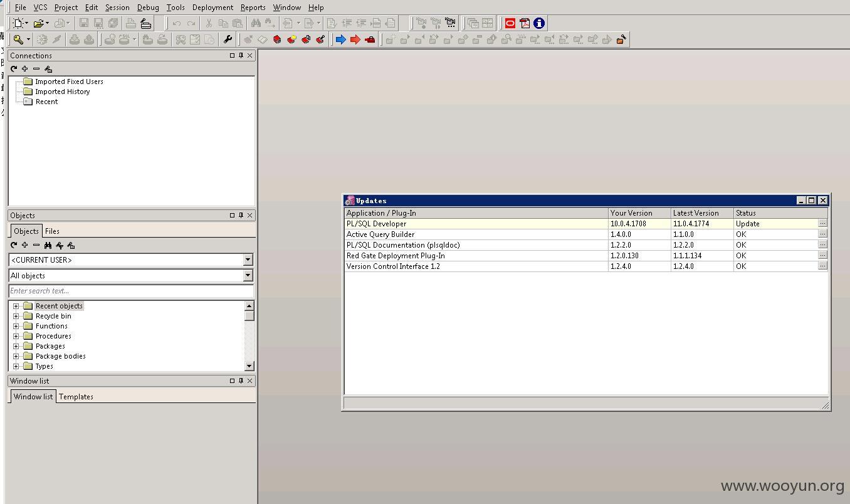850x504 pixels.
Task: Switch to the Templates tab
Action: [x=76, y=397]
